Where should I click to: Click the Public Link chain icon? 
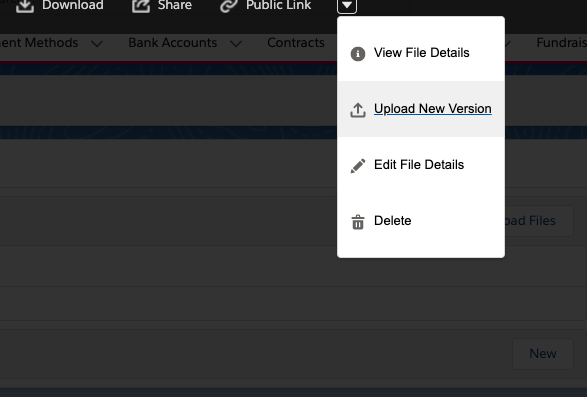229,5
